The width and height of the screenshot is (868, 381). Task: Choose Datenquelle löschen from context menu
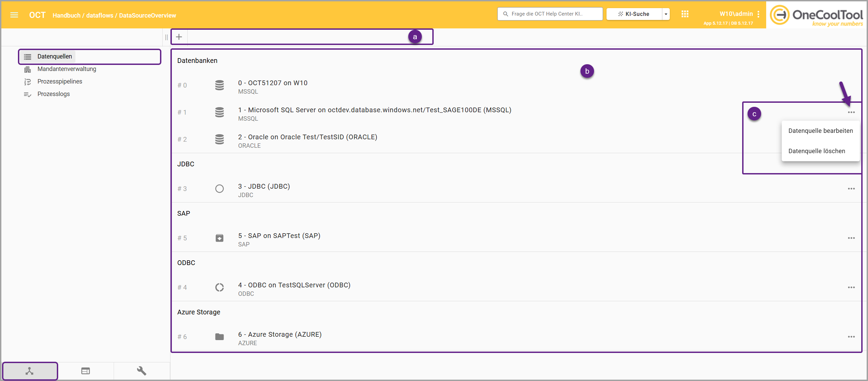click(x=816, y=151)
